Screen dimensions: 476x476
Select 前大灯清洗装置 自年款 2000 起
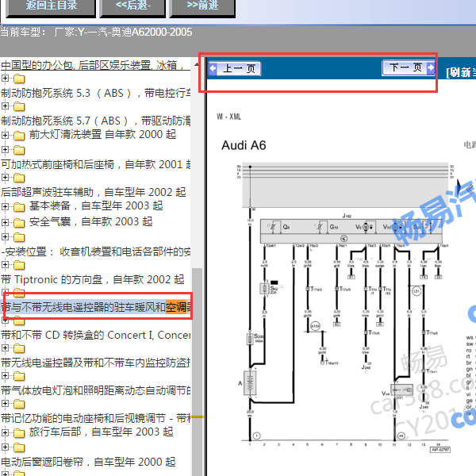point(102,134)
